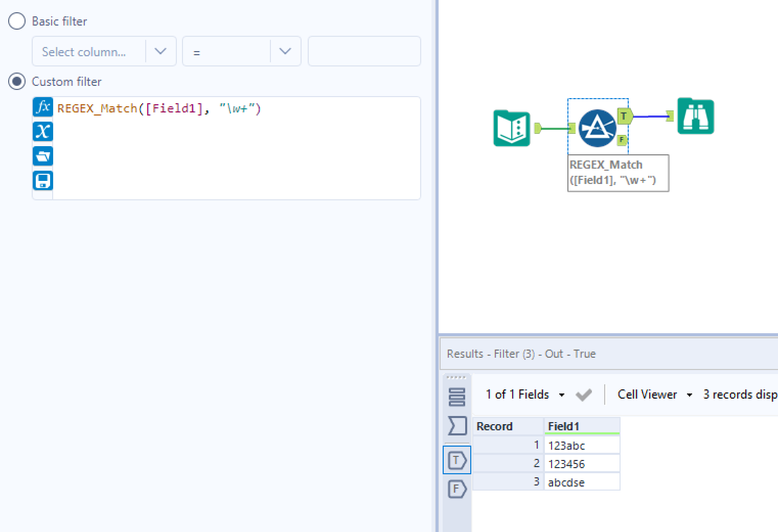This screenshot has width=778, height=532.
Task: Select the Filter tool on canvas
Action: 597,128
